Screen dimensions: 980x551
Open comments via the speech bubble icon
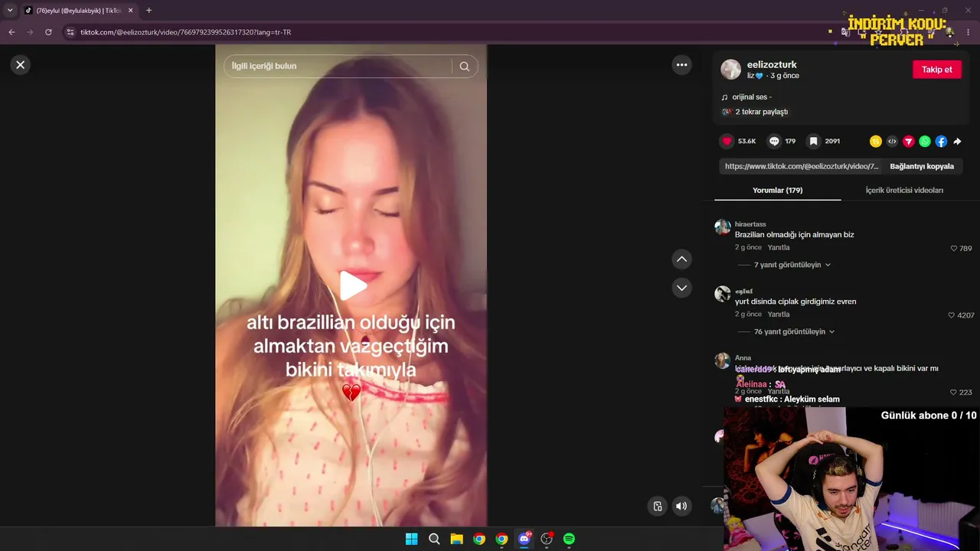coord(774,142)
